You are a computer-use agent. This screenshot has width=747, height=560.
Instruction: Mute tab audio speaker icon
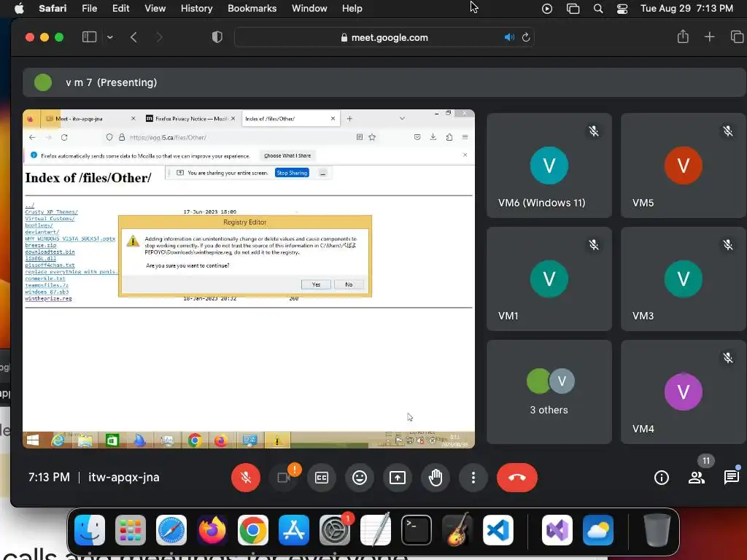pyautogui.click(x=509, y=37)
